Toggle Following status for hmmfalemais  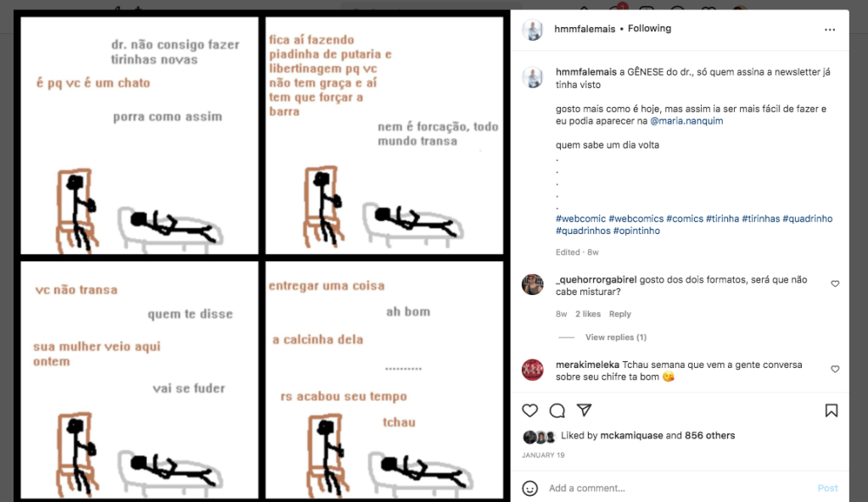pyautogui.click(x=649, y=28)
